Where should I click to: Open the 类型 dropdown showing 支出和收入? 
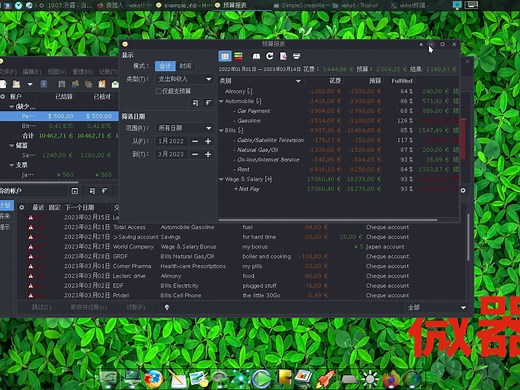coord(184,79)
